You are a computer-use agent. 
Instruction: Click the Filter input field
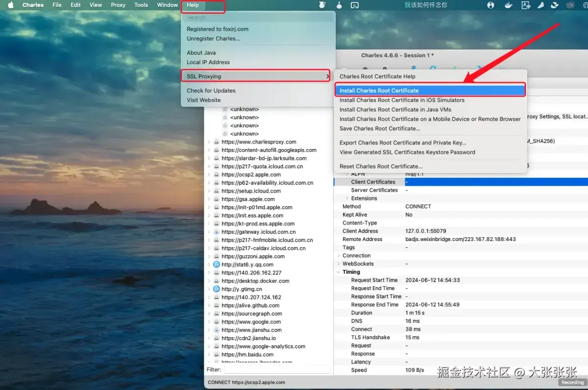pos(277,369)
